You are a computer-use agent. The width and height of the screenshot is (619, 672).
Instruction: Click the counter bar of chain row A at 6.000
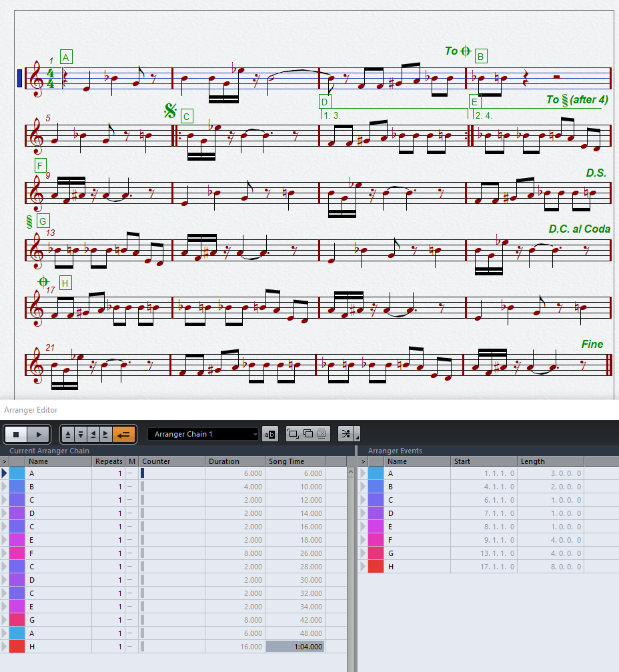(142, 473)
